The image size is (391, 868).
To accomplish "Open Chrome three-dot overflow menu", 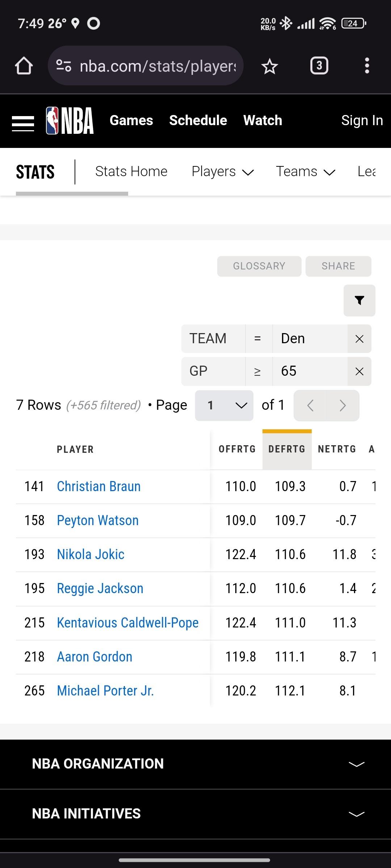I will (367, 66).
